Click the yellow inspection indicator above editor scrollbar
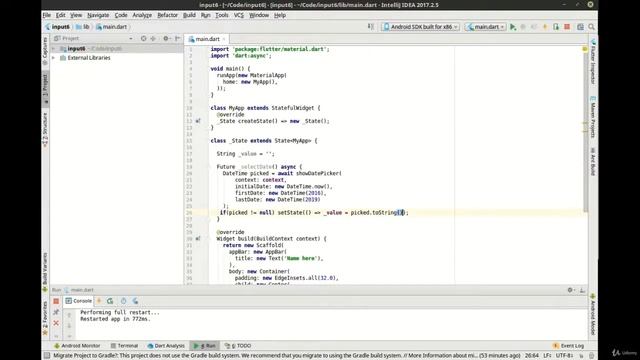 pyautogui.click(x=585, y=49)
